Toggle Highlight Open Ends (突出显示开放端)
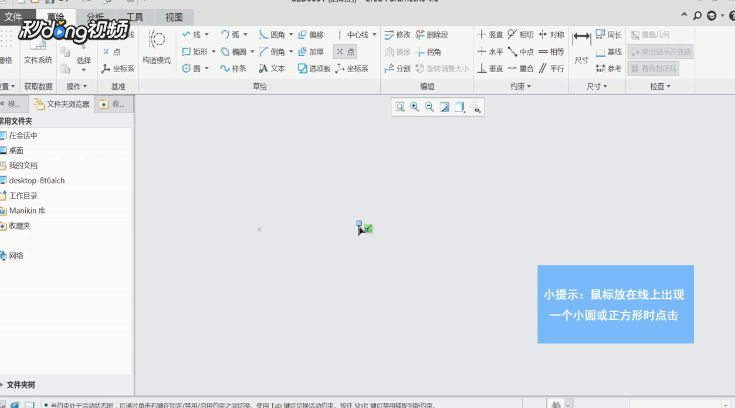 (661, 52)
